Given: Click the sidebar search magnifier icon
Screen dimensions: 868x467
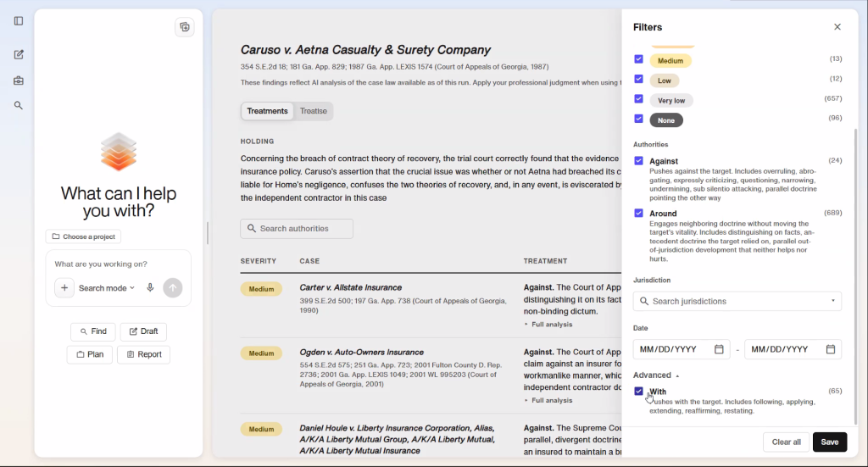Looking at the screenshot, I should coord(19,105).
